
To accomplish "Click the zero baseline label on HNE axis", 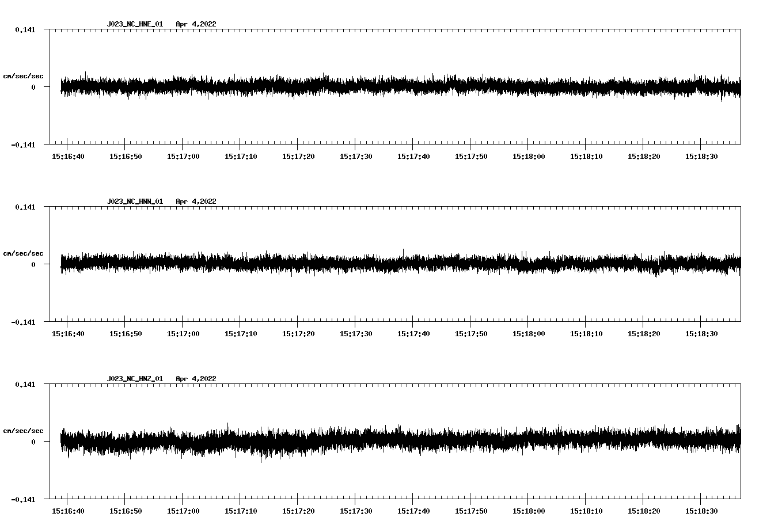I will (33, 87).
